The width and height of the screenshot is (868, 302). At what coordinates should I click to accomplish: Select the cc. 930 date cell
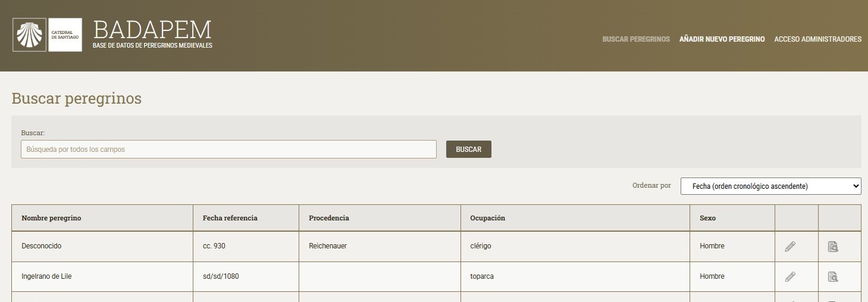point(246,246)
